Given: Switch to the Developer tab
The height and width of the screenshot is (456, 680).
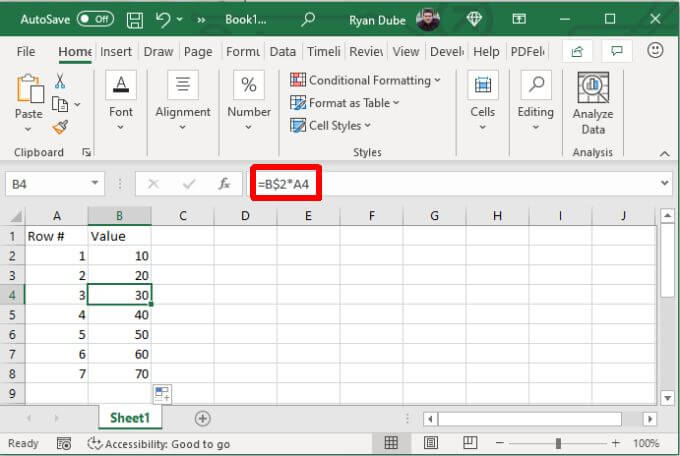Looking at the screenshot, I should tap(447, 52).
